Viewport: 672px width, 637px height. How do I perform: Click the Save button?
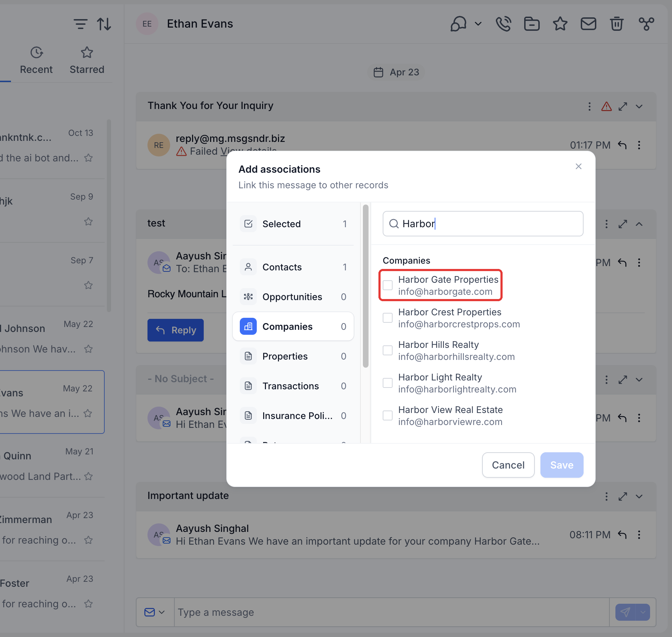pyautogui.click(x=562, y=465)
